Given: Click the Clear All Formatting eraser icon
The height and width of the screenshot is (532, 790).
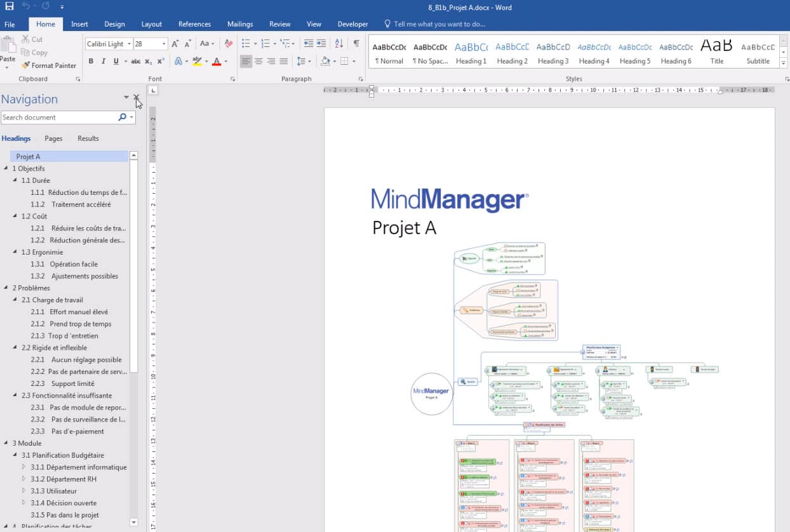Looking at the screenshot, I should [229, 44].
